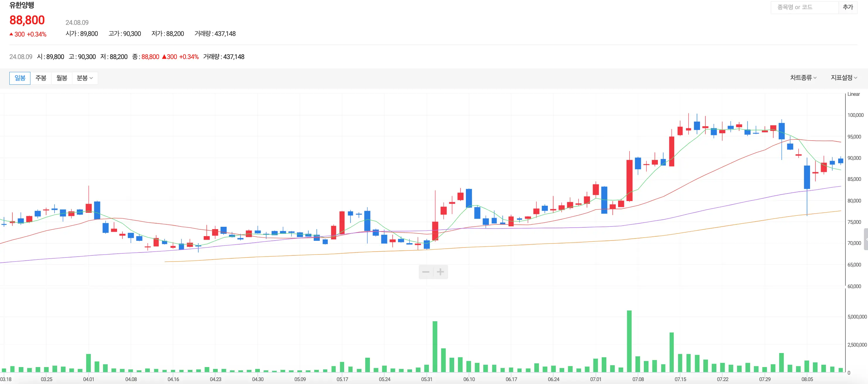The width and height of the screenshot is (868, 384).
Task: Open the gray side panel handle arrow
Action: point(866,239)
